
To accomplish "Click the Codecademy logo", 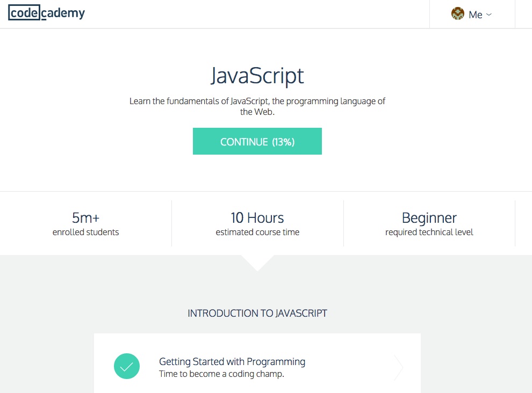I will click(47, 13).
